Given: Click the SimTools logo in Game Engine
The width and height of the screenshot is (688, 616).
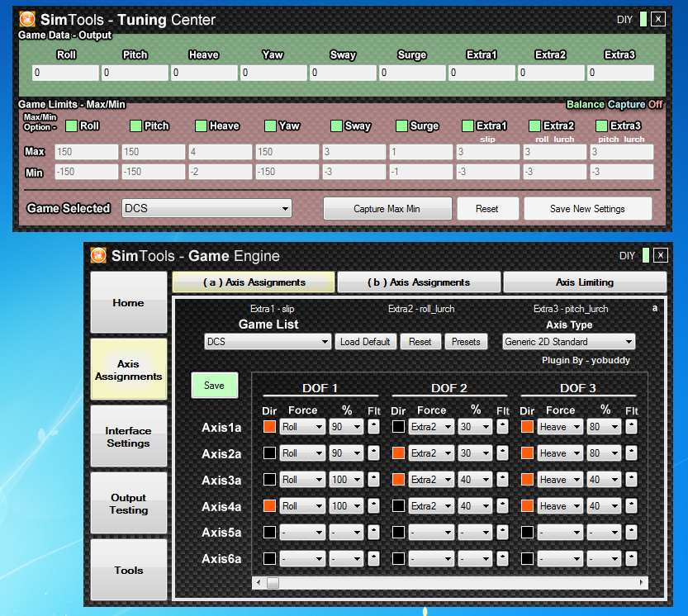Looking at the screenshot, I should coord(99,256).
